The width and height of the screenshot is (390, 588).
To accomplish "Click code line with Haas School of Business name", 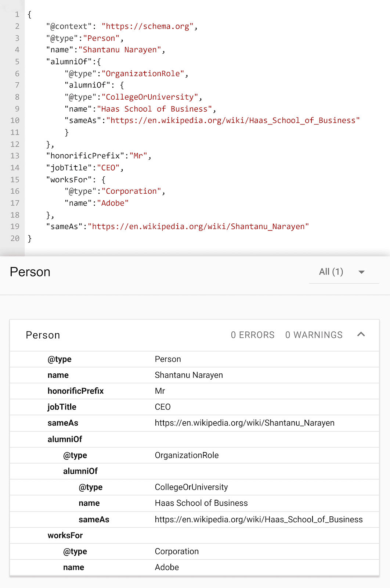I will pyautogui.click(x=140, y=109).
